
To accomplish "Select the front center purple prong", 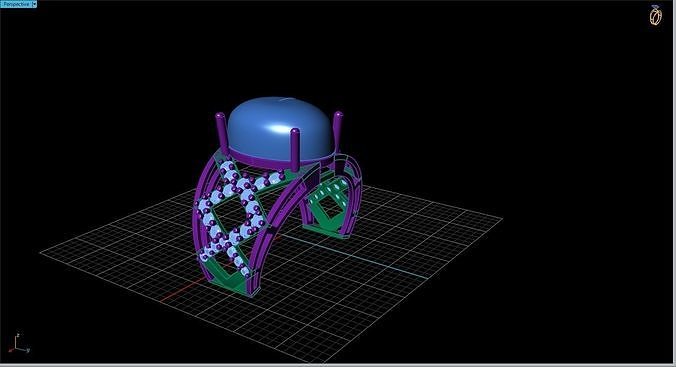I will [x=295, y=151].
